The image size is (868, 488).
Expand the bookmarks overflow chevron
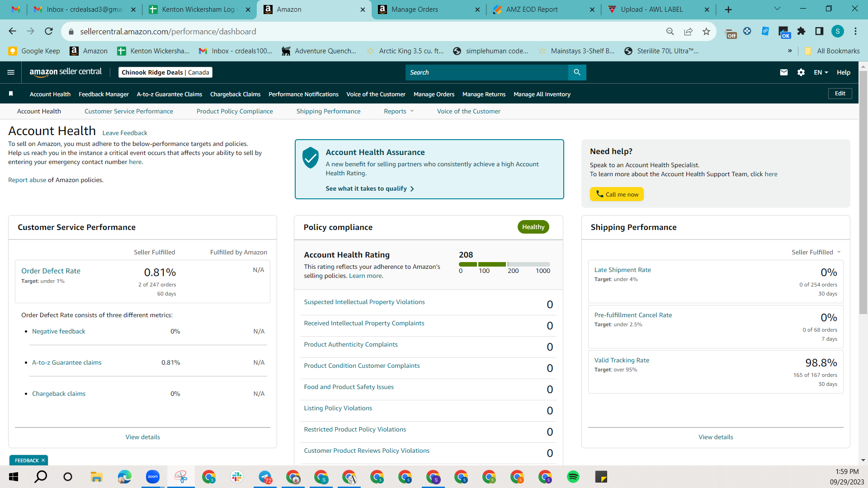pyautogui.click(x=790, y=51)
